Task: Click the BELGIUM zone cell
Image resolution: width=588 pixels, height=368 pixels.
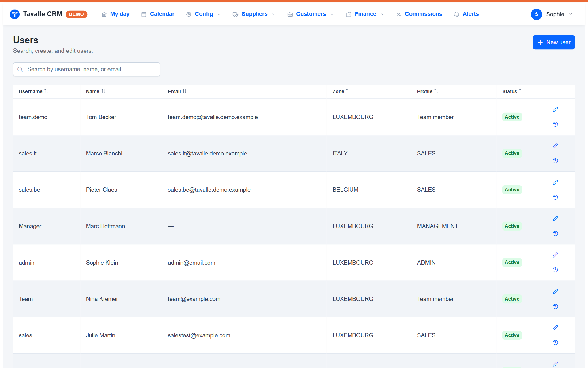Action: click(345, 190)
